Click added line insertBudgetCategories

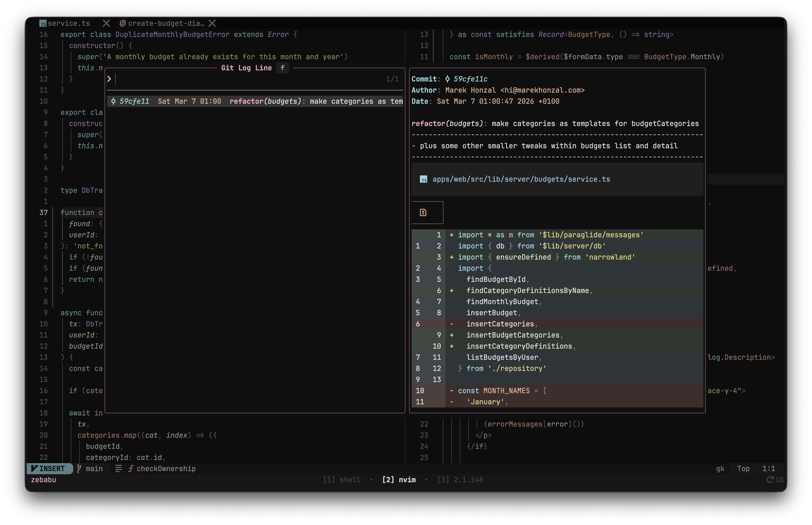557,335
